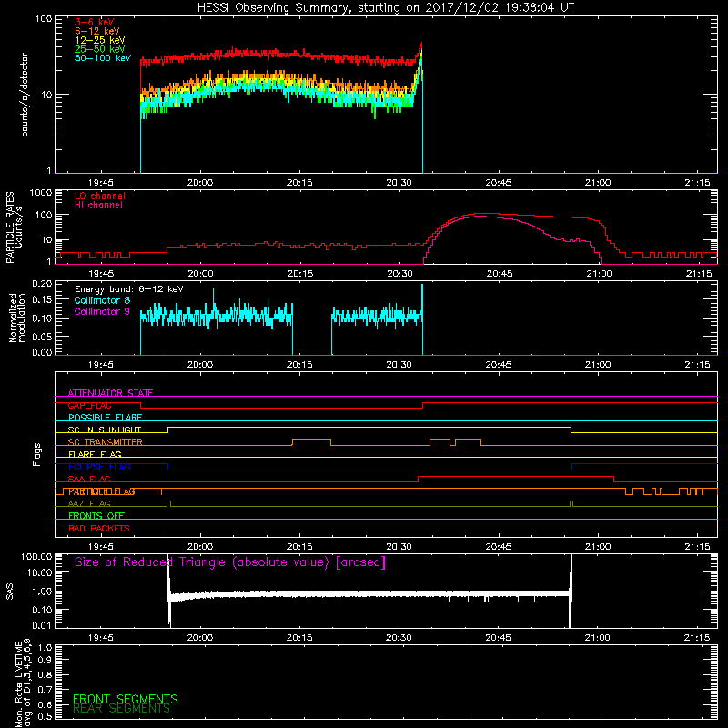Click the POSSIBLE_FLARE flag label

[x=105, y=418]
